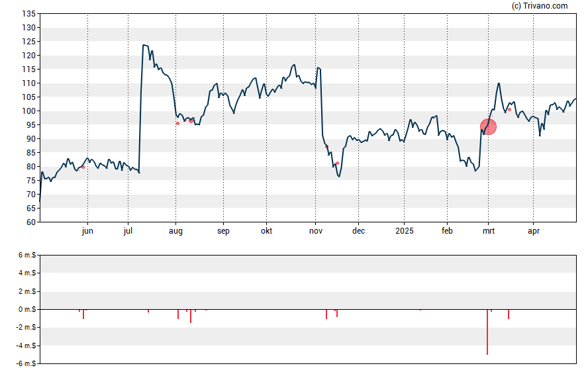Click the tallest red bar reaching -5 m.$
Viewport: 588px width, 374px height.
[487, 332]
